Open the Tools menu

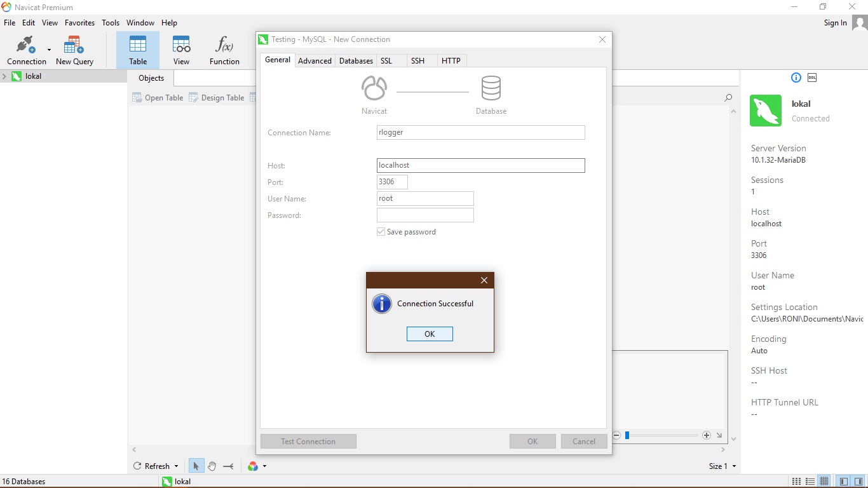(111, 23)
